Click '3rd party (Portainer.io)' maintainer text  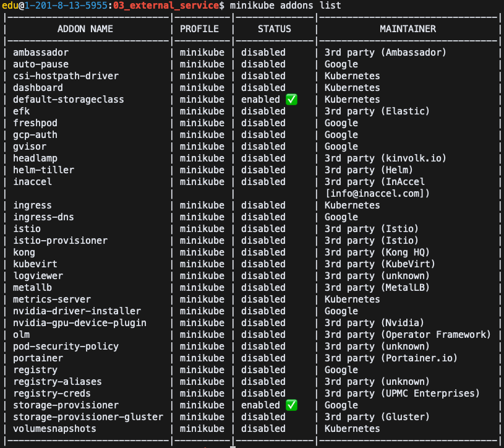[391, 358]
